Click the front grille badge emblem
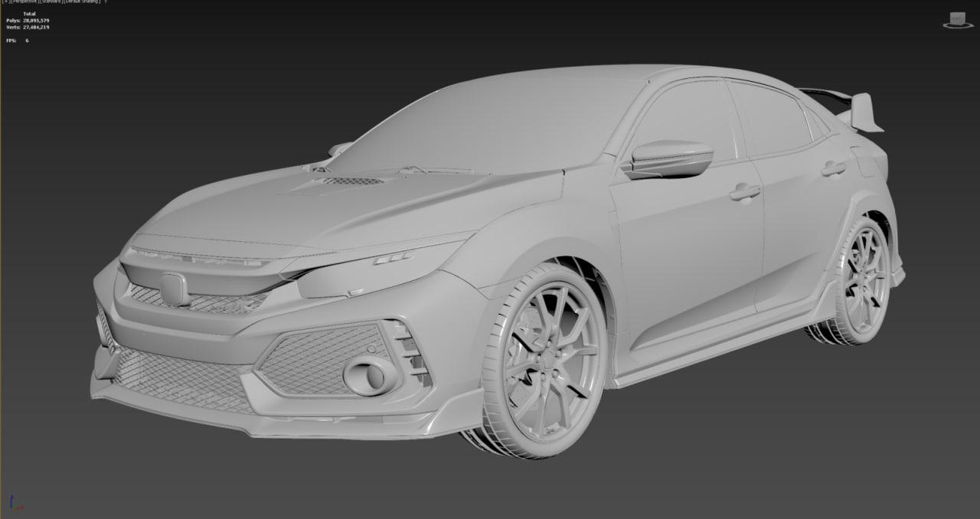This screenshot has height=519, width=980. coord(175,289)
